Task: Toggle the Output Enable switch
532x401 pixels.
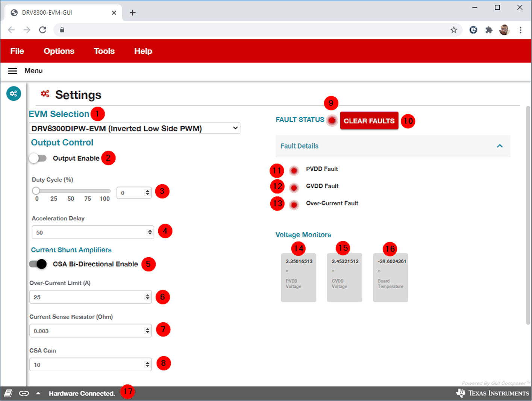Action: 38,158
